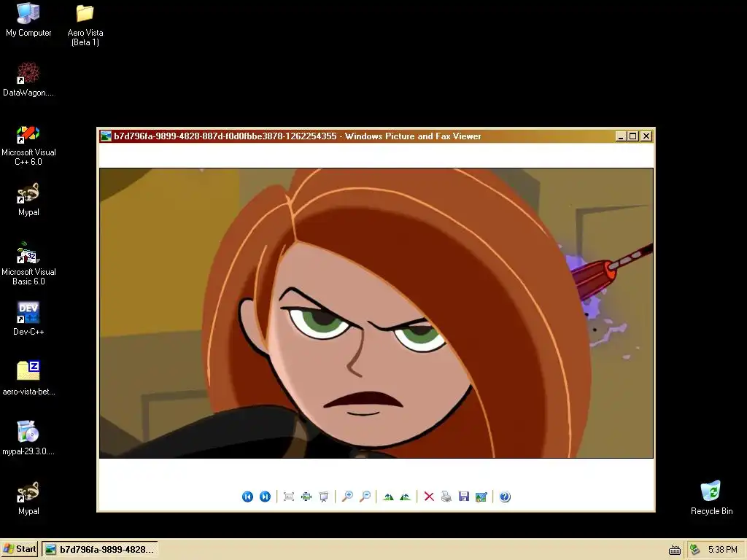This screenshot has width=747, height=560.
Task: Click the network tray icon
Action: [695, 550]
